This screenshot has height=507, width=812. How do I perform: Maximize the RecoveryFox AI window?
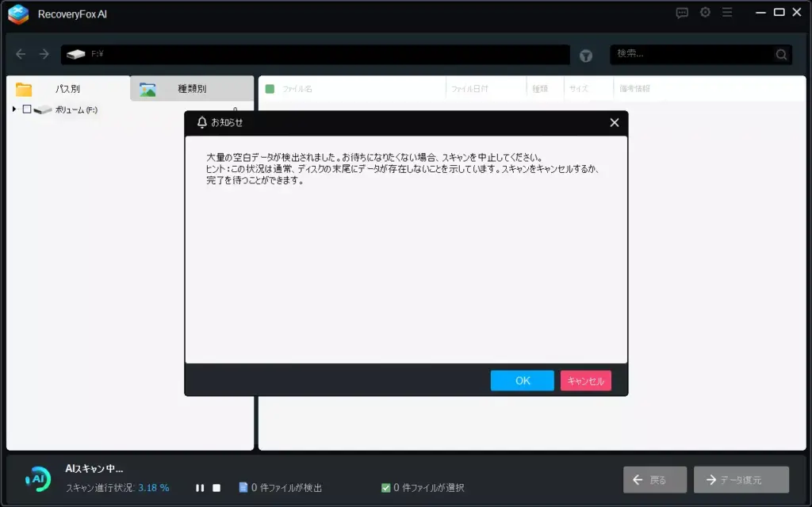tap(779, 12)
